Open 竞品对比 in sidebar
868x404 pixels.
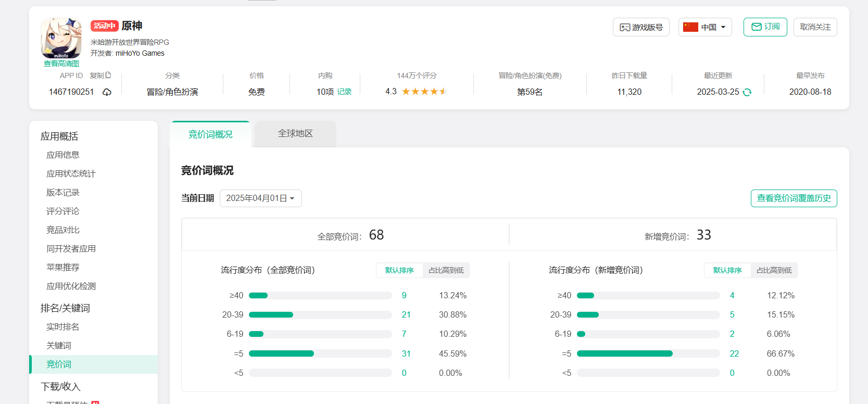(x=63, y=230)
